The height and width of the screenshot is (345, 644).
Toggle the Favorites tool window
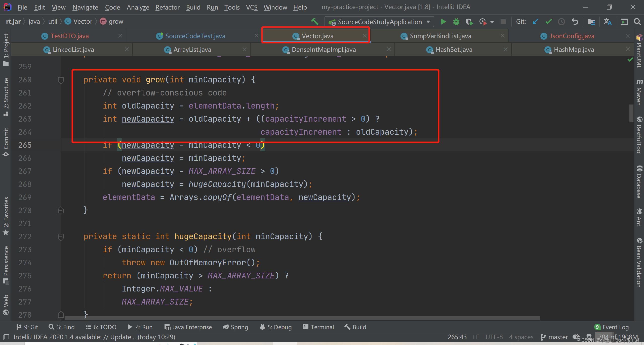[6, 216]
